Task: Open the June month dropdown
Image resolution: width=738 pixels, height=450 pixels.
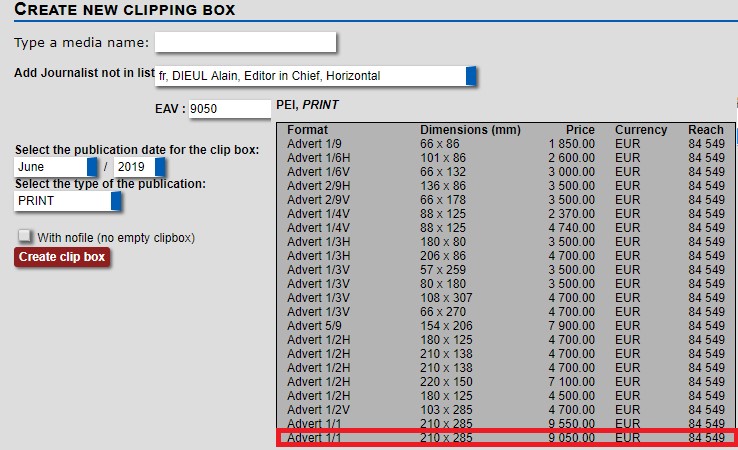Action: pyautogui.click(x=56, y=167)
